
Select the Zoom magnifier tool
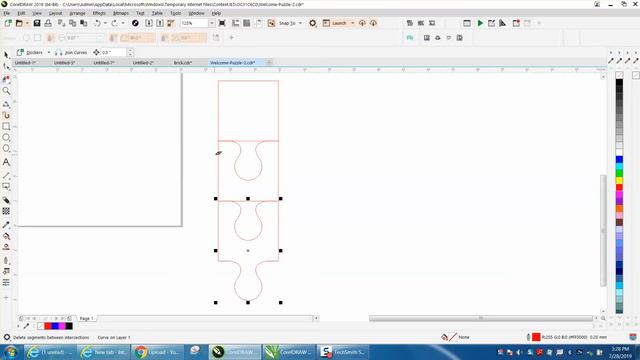[6, 91]
